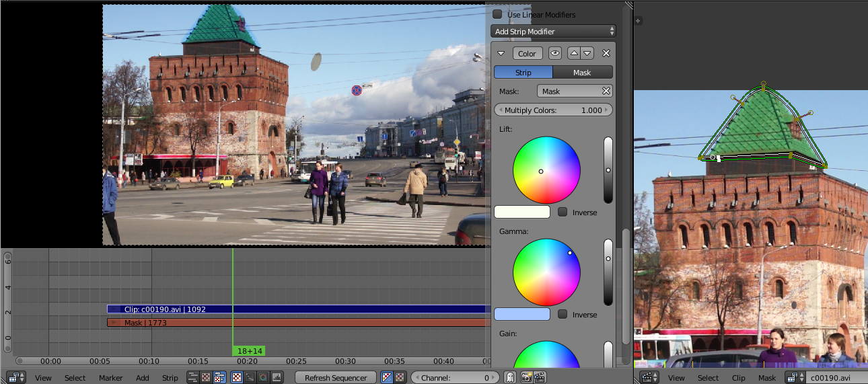This screenshot has height=384, width=868.
Task: Clear the Mask field with X
Action: click(x=606, y=91)
